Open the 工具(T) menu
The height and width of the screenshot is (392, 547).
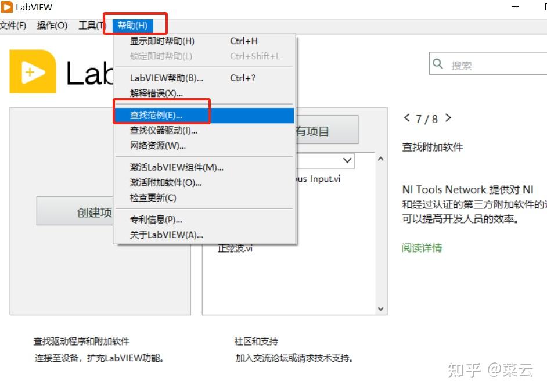click(x=92, y=26)
